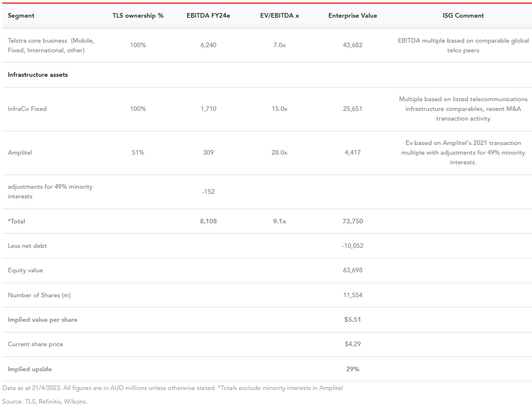The image size is (532, 407).
Task: Click the 51% ownership cell
Action: pyautogui.click(x=137, y=152)
